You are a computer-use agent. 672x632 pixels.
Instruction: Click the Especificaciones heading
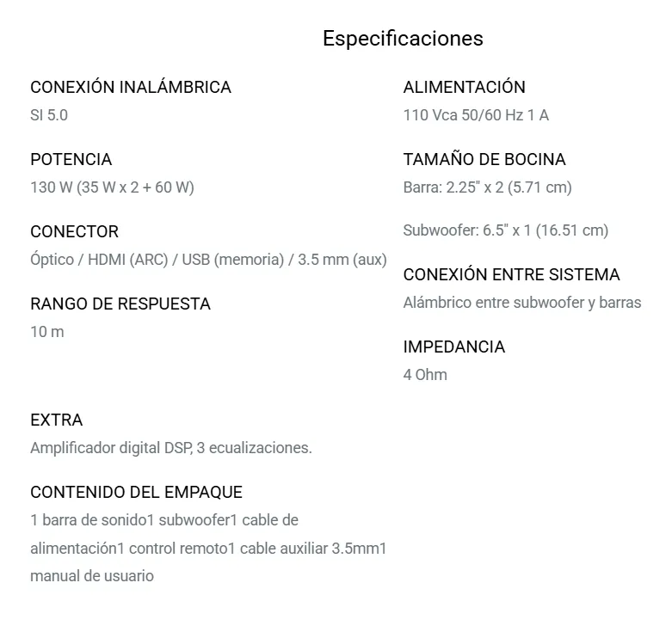pyautogui.click(x=403, y=39)
